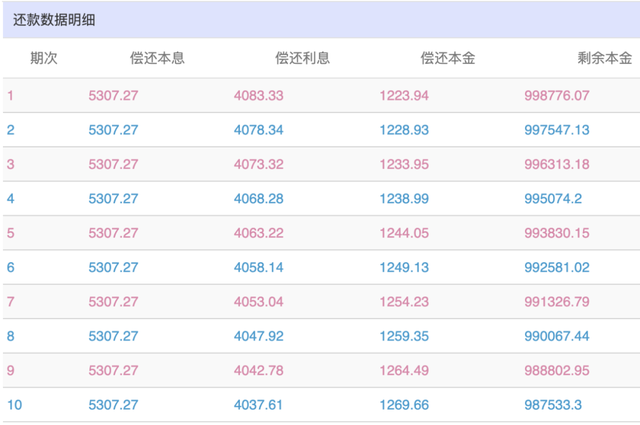The height and width of the screenshot is (425, 640).
Task: Click interest value 4063.22
Action: (x=258, y=233)
